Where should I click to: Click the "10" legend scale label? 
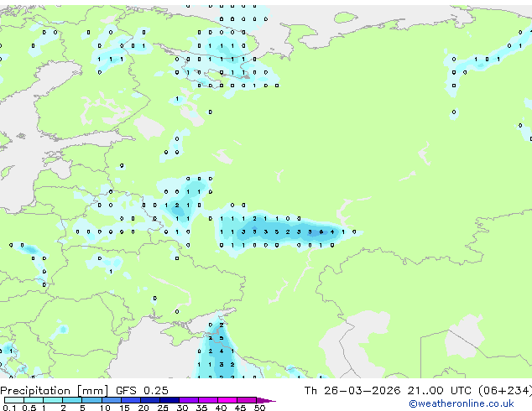pyautogui.click(x=105, y=408)
